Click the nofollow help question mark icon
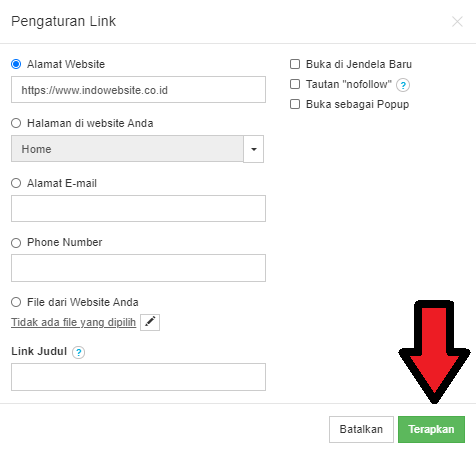 pos(403,85)
